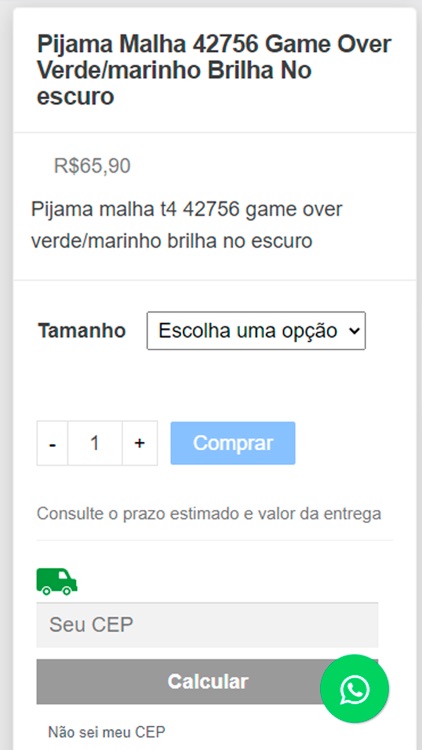This screenshot has height=750, width=422.
Task: Click the R$65,90 price text
Action: 92,166
